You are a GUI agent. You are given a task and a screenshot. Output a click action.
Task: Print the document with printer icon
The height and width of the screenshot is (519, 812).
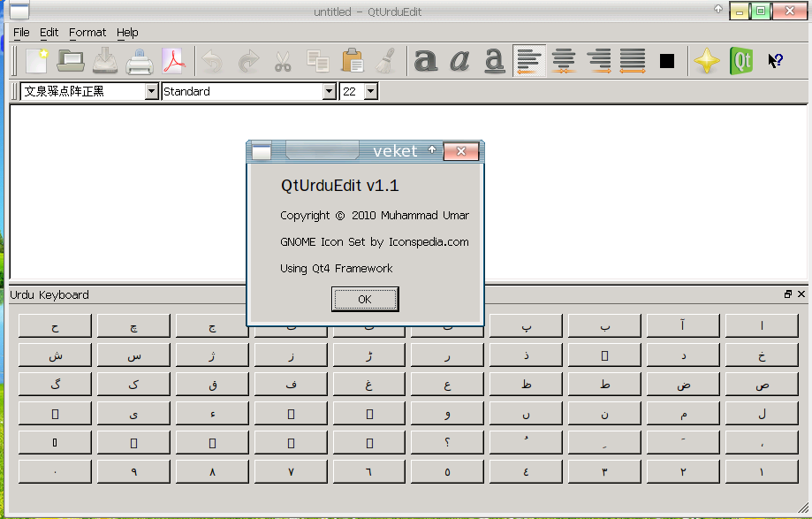click(140, 61)
